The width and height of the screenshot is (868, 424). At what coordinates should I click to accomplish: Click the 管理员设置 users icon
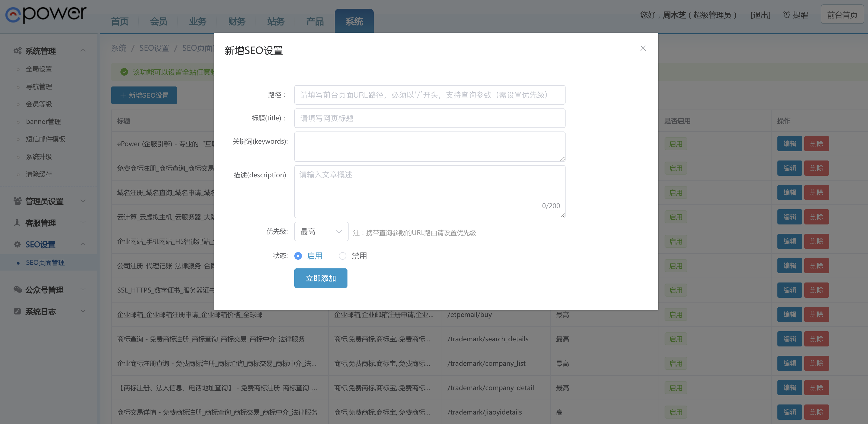18,201
